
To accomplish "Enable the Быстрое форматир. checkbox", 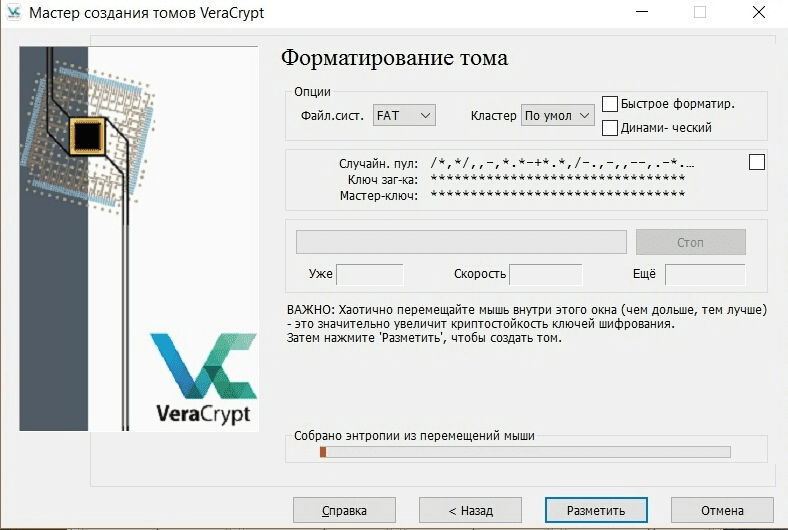I will click(x=610, y=104).
